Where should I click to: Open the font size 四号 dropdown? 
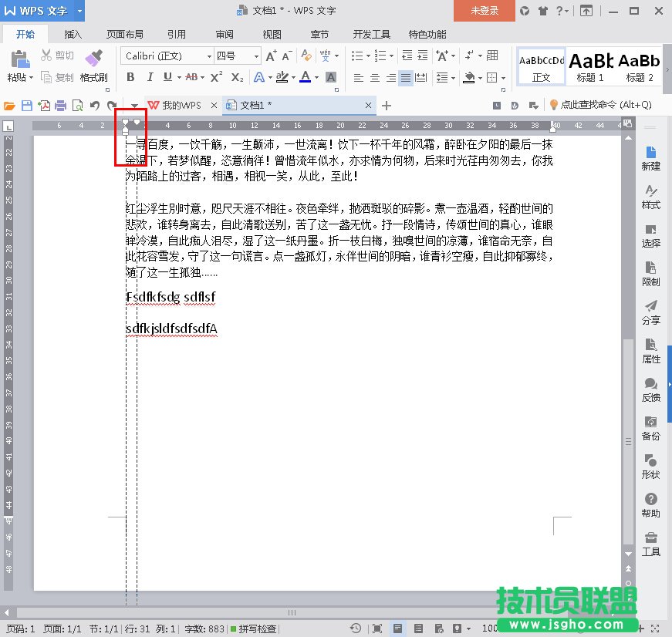[x=256, y=56]
